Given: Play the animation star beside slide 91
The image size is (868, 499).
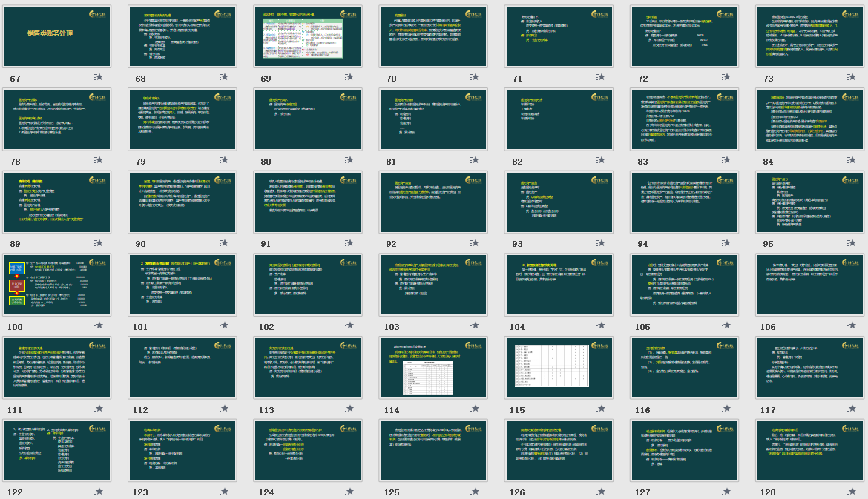Looking at the screenshot, I should pos(349,243).
